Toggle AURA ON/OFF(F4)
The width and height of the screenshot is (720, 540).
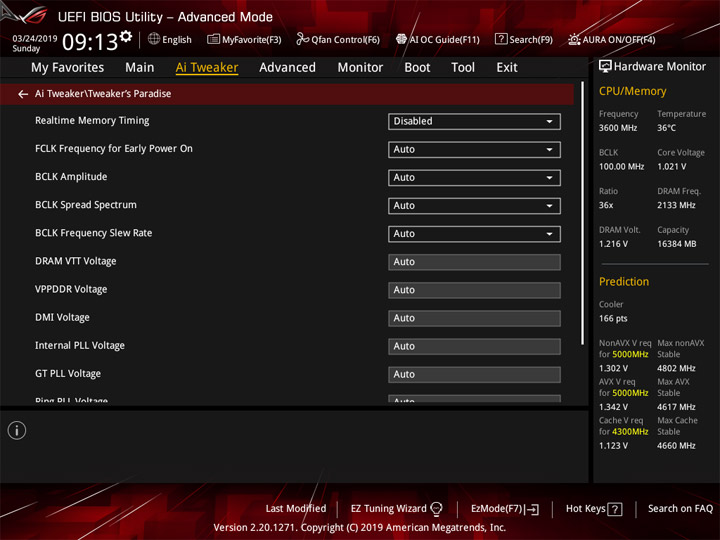coord(612,39)
